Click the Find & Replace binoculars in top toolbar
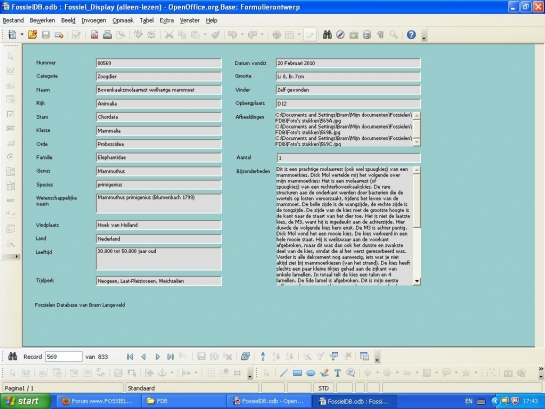Screen dimensions: 545x409 coord(327,34)
